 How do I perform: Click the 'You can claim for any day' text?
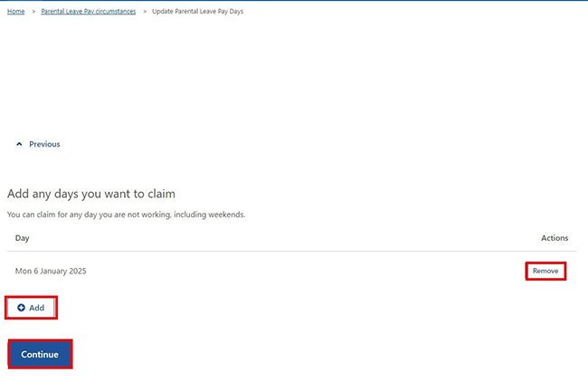click(x=126, y=215)
